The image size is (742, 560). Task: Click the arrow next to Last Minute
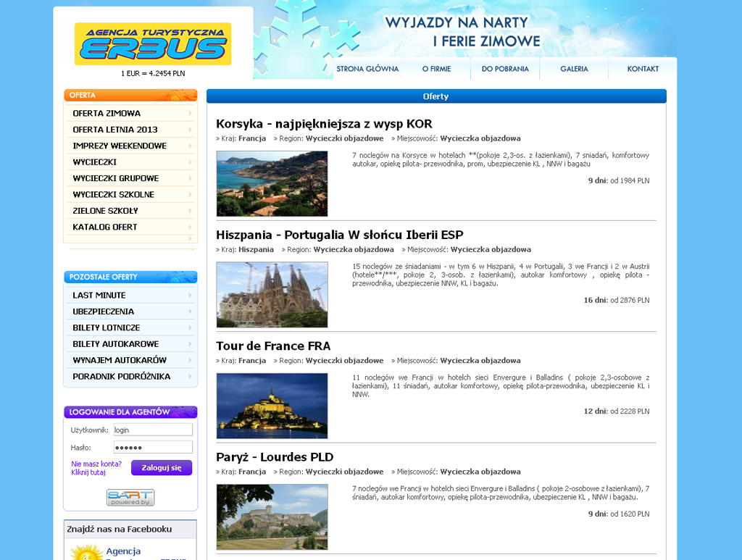pos(190,295)
